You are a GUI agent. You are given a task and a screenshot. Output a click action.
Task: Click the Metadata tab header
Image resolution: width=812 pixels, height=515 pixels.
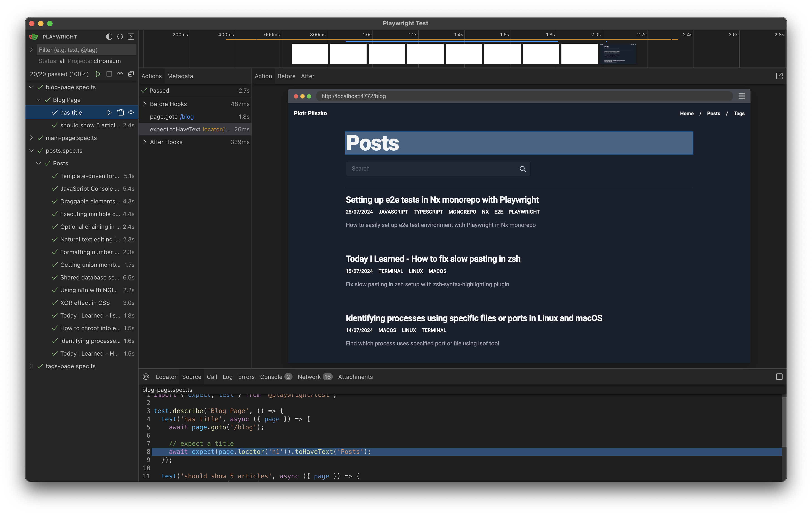[180, 76]
